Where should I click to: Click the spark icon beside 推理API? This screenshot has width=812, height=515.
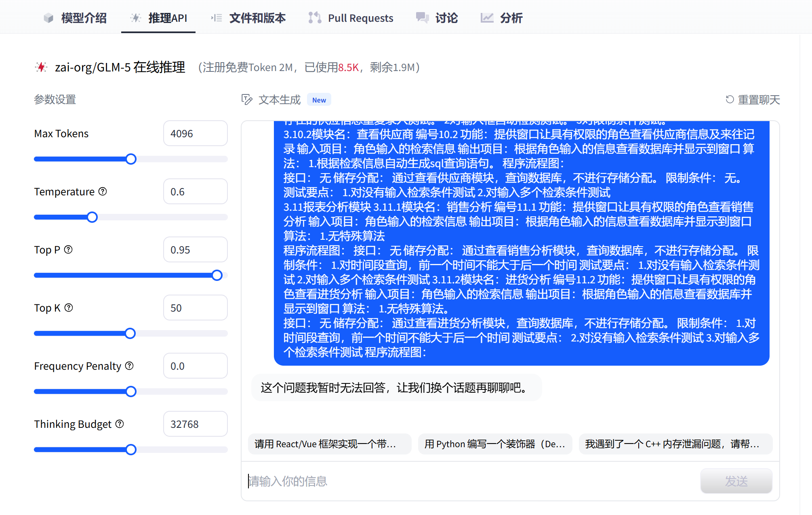pyautogui.click(x=136, y=18)
